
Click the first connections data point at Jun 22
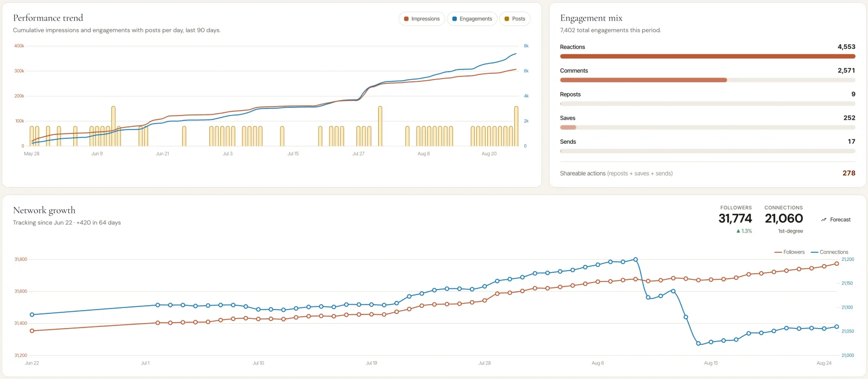(x=32, y=314)
